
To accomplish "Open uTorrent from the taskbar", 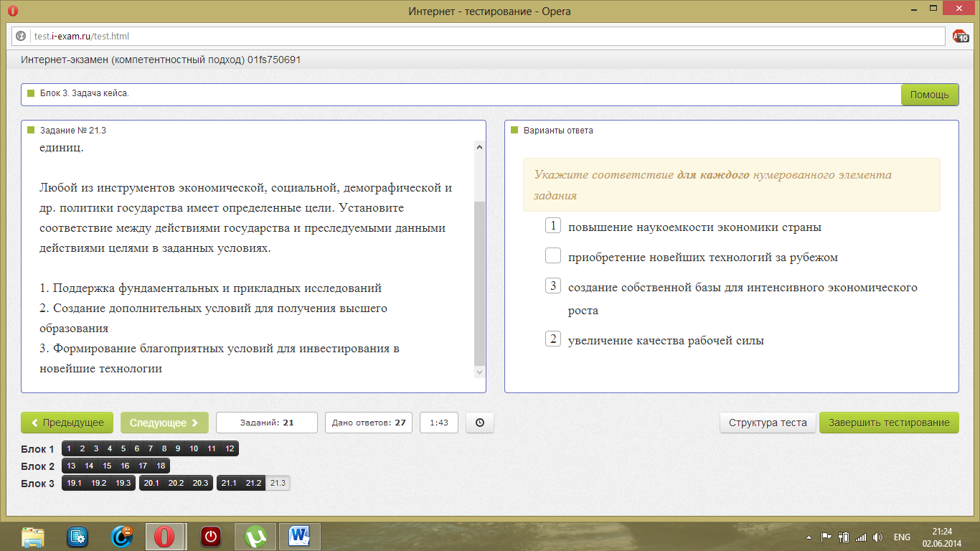I will tap(255, 537).
